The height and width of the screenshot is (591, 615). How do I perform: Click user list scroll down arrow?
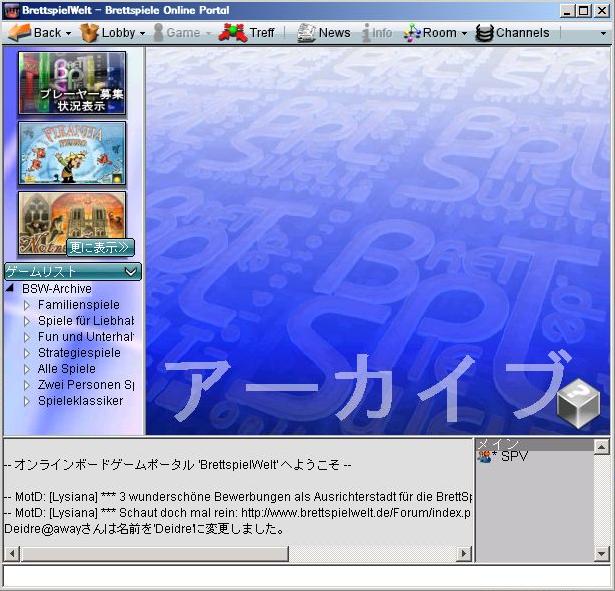pos(601,554)
